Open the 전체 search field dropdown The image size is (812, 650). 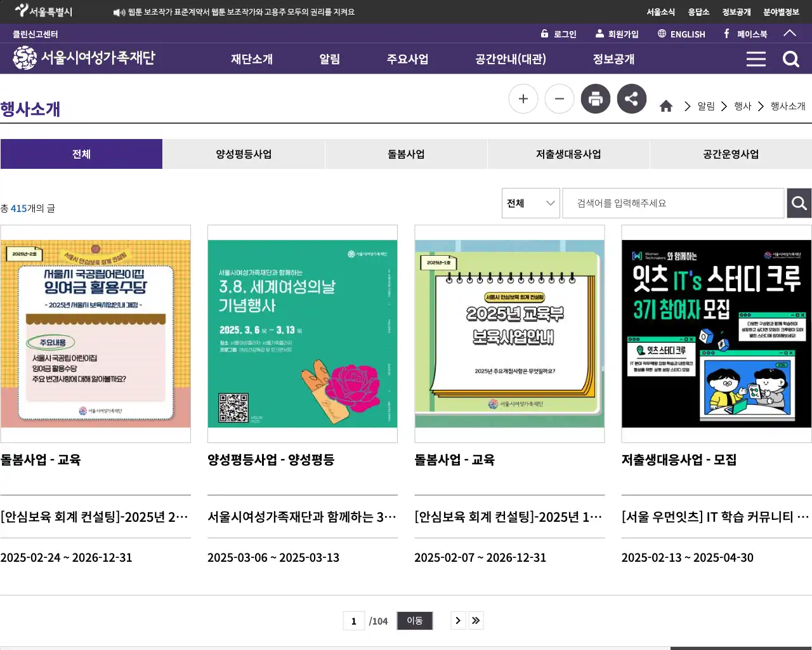pos(530,202)
